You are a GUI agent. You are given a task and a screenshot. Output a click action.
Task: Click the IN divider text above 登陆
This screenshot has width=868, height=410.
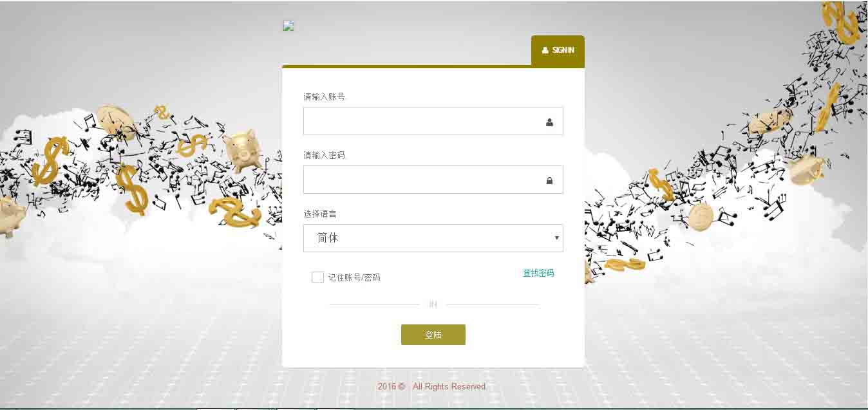[x=433, y=304]
